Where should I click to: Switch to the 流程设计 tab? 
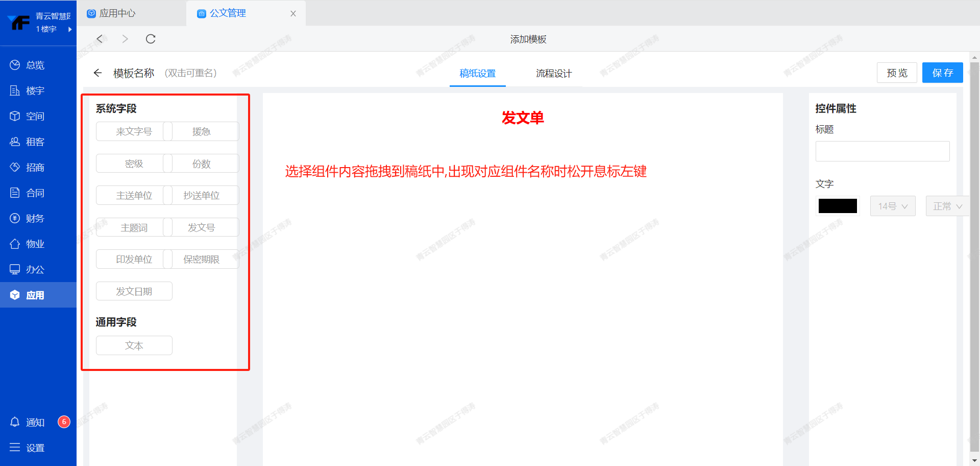click(554, 73)
